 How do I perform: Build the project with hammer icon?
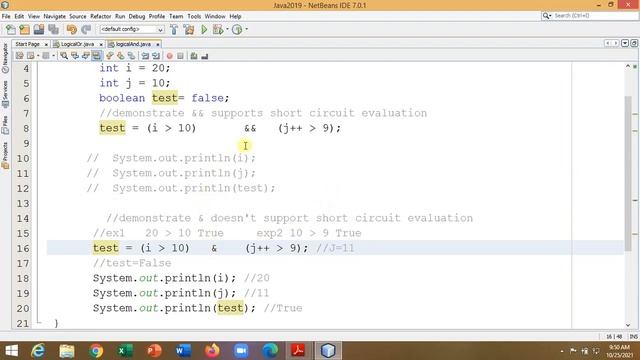pyautogui.click(x=174, y=29)
